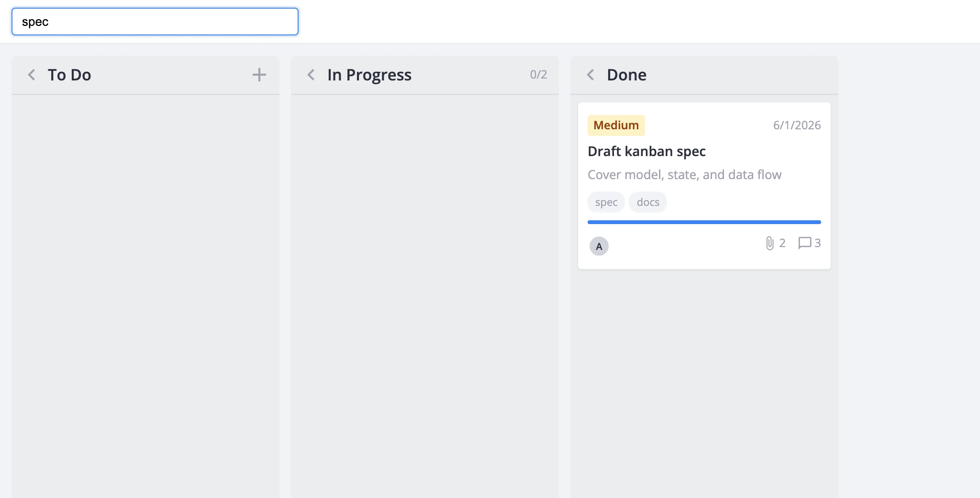Screen dimensions: 980x498
Task: Click the 6/1/2026 due date
Action: (x=797, y=125)
